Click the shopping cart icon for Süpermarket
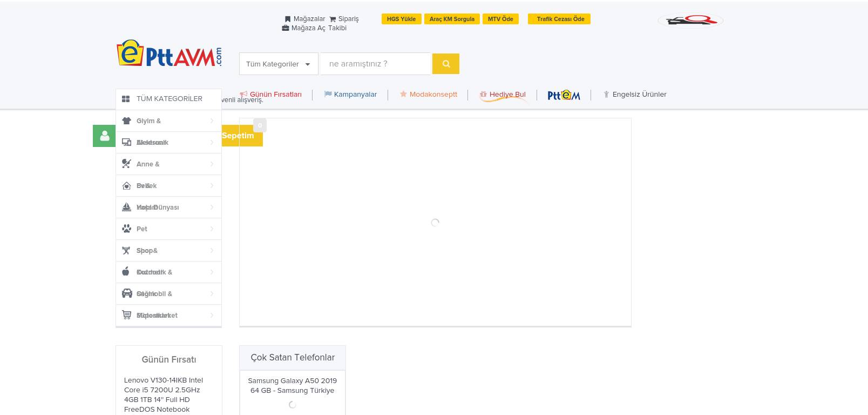The image size is (868, 415). point(126,315)
